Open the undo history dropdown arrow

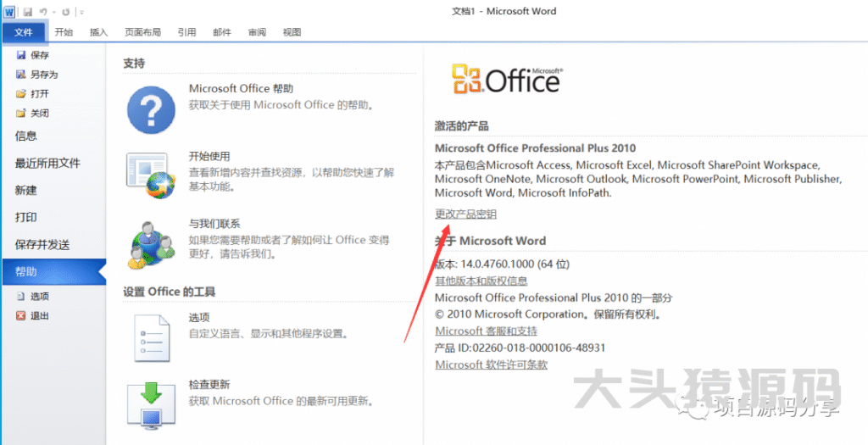click(53, 12)
